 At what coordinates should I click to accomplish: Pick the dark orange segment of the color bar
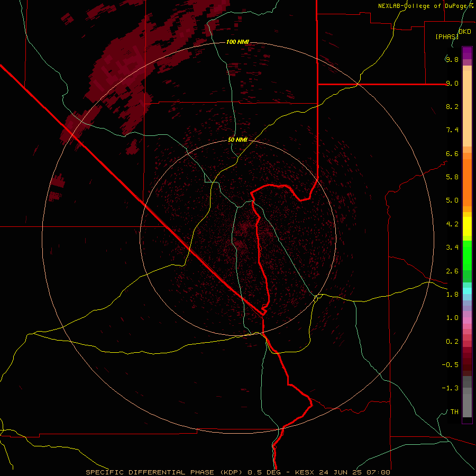(x=467, y=182)
